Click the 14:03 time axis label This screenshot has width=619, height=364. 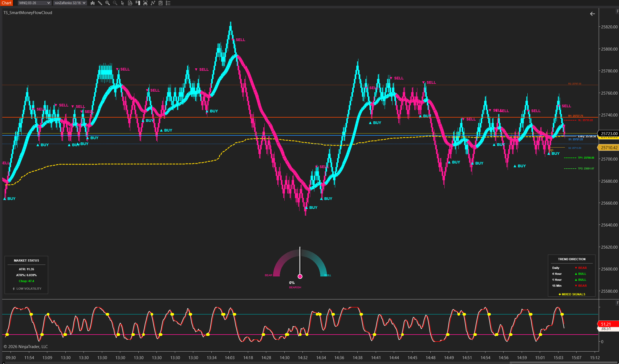[x=229, y=358]
